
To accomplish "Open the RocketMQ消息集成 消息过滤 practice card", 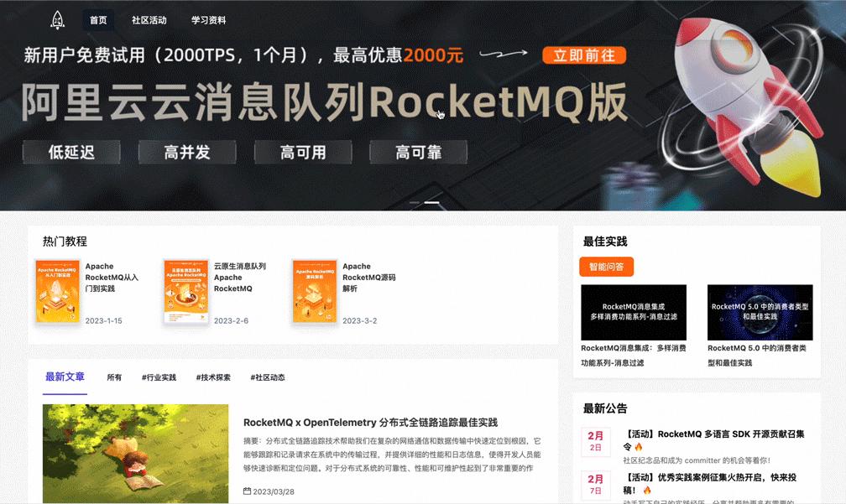I will [632, 310].
